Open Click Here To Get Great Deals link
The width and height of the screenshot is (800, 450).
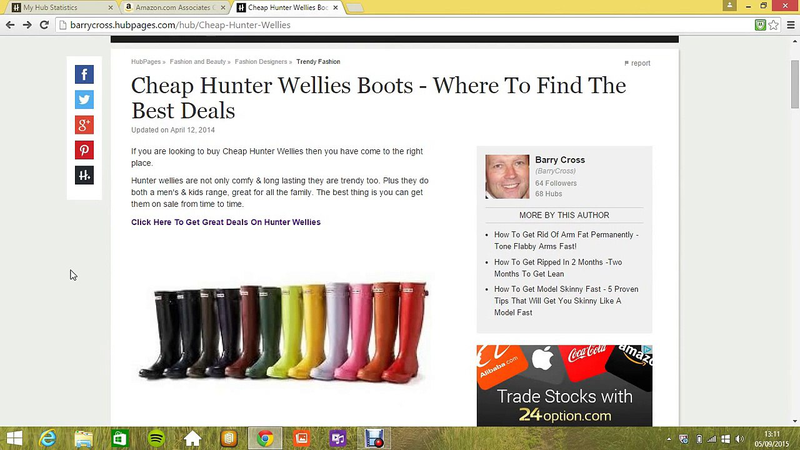(x=226, y=222)
